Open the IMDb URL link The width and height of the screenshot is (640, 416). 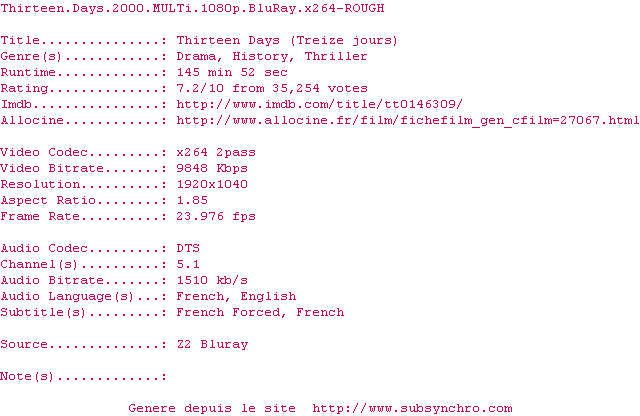coord(319,105)
